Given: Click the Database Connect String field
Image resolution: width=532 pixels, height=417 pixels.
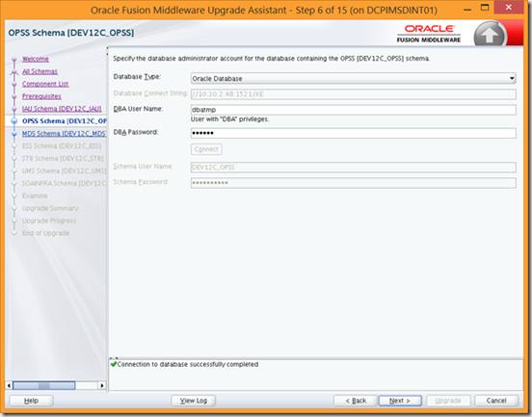Looking at the screenshot, I should (x=353, y=94).
